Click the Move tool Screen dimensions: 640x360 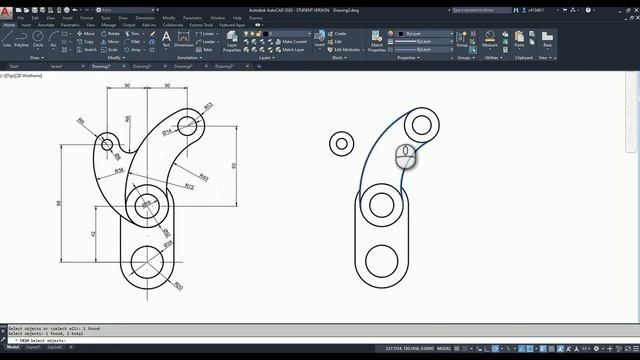click(x=86, y=33)
